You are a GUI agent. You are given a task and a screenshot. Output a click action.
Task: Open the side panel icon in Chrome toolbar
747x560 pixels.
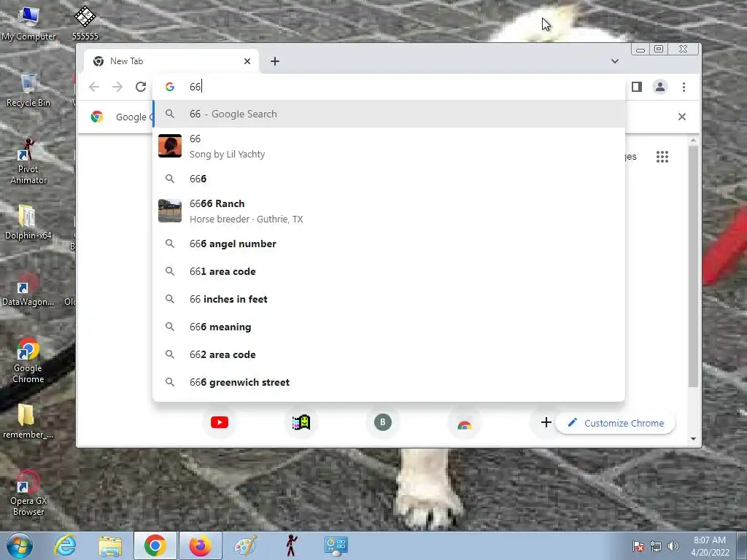(636, 87)
